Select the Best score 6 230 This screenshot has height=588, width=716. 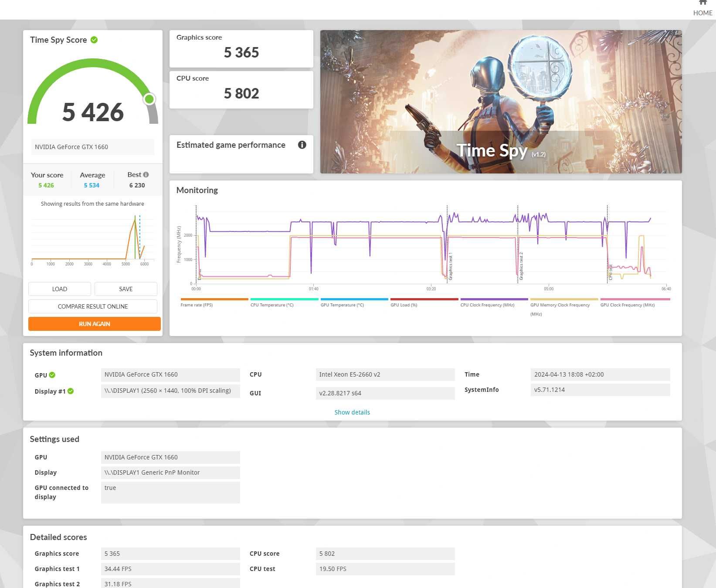[x=137, y=185]
